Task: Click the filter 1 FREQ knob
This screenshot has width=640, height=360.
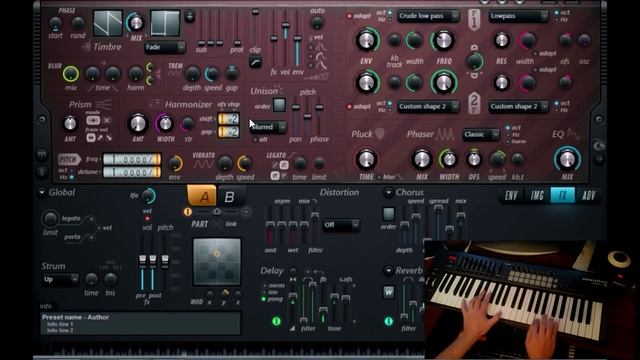Action: (443, 40)
